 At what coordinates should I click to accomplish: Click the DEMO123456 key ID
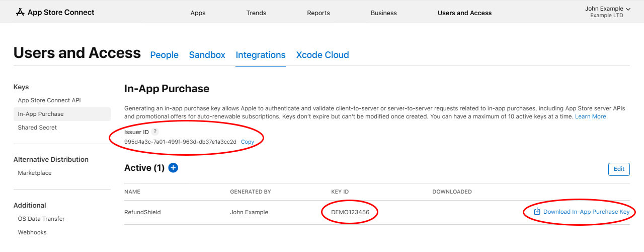pyautogui.click(x=350, y=212)
